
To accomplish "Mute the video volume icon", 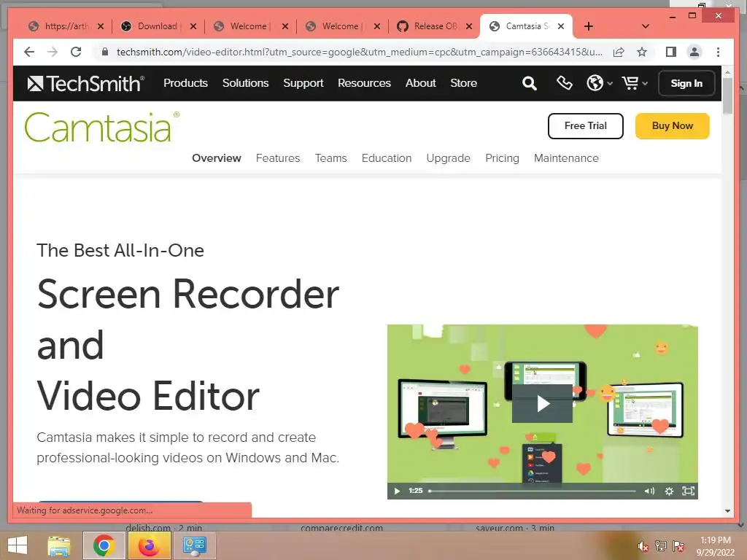I will pos(649,491).
